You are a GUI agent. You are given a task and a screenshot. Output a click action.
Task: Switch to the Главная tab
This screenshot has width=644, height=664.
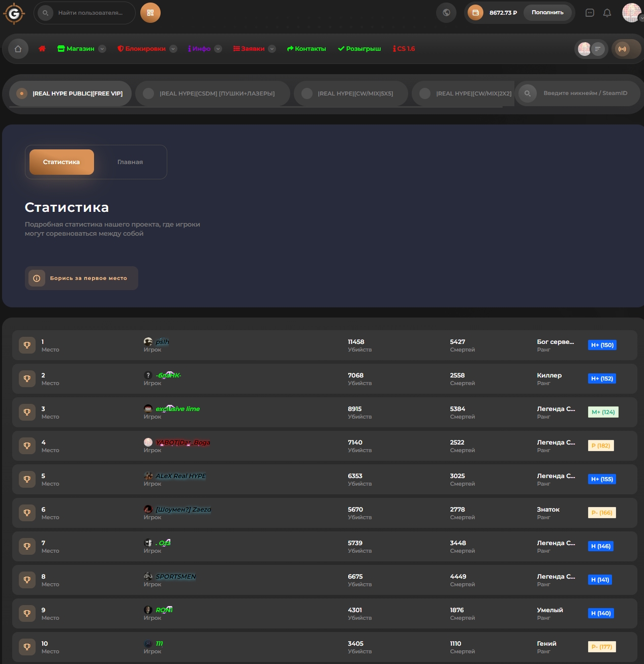(x=130, y=162)
